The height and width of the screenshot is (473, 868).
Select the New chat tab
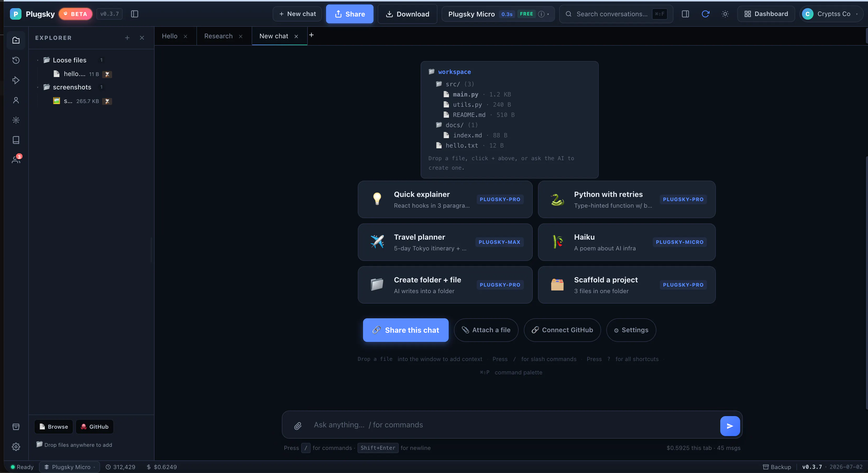pos(274,36)
